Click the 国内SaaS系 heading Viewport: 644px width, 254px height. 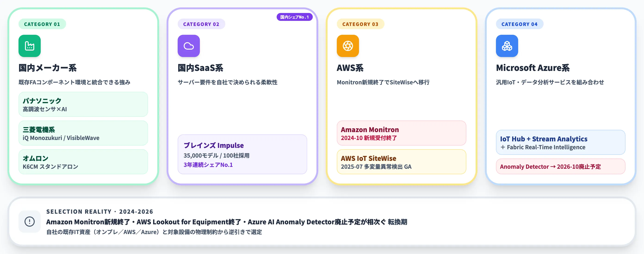click(x=201, y=68)
